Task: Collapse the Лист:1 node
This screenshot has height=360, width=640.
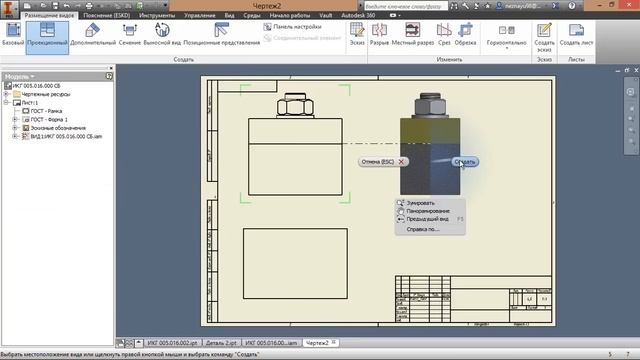Action: click(6, 102)
